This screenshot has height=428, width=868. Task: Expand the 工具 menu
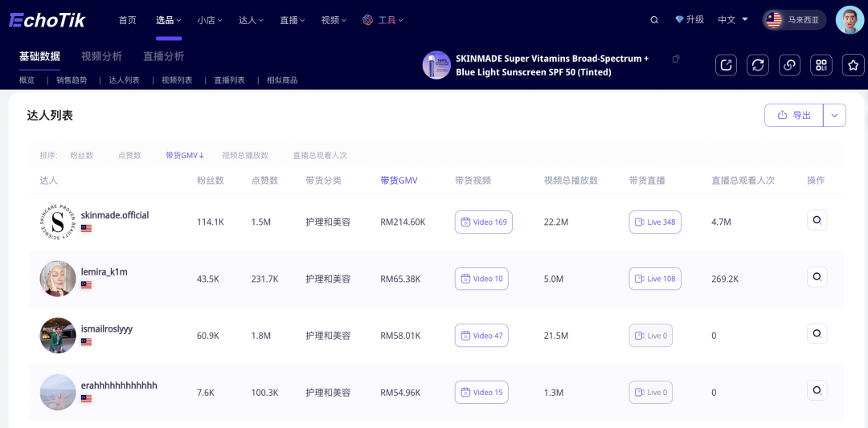(x=391, y=20)
